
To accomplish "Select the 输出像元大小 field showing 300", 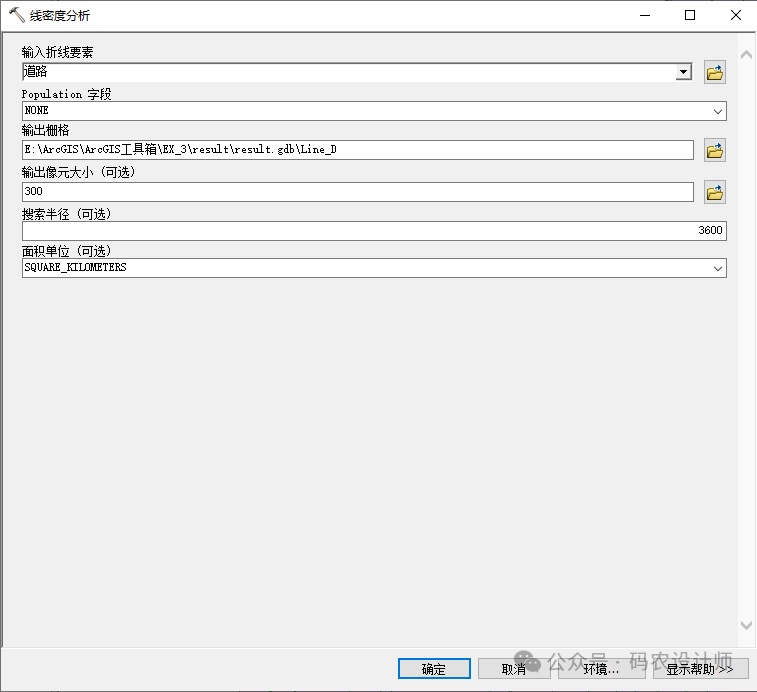I will pyautogui.click(x=357, y=191).
